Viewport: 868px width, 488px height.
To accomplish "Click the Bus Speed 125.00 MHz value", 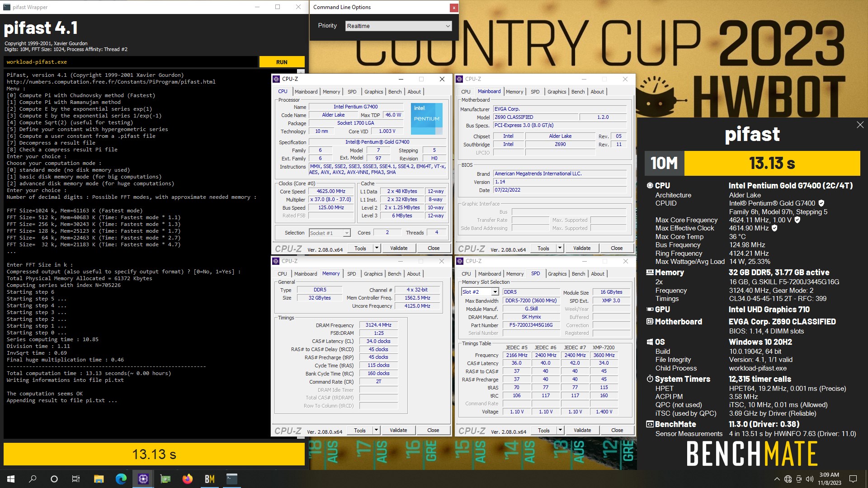I will pyautogui.click(x=330, y=207).
